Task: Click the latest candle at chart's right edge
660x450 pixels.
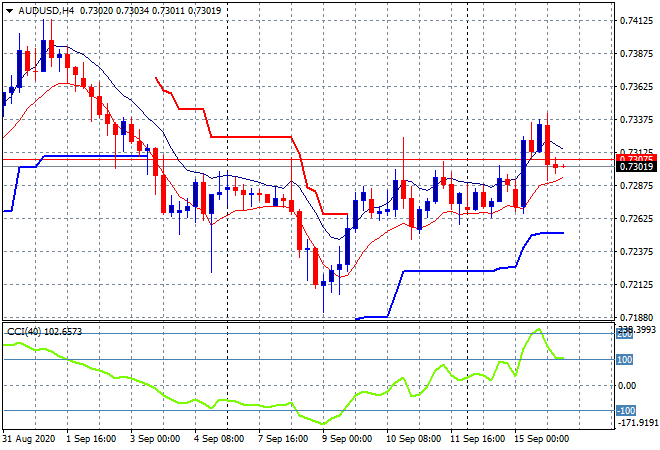Action: pos(564,166)
